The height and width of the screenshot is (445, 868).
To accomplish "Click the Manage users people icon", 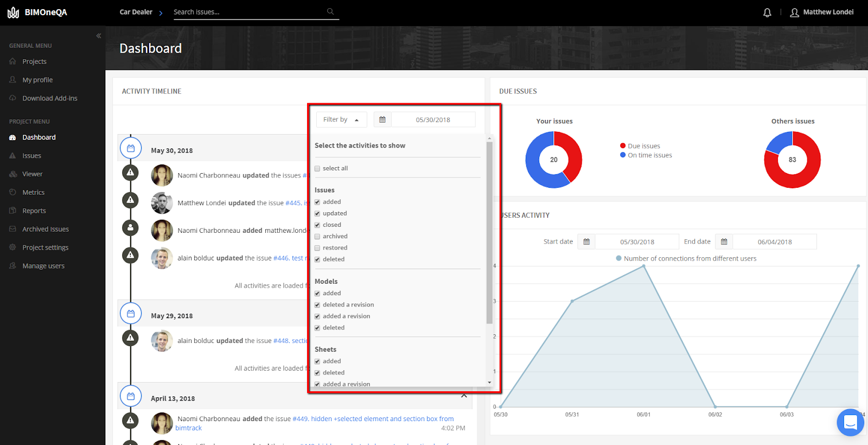I will pos(12,266).
